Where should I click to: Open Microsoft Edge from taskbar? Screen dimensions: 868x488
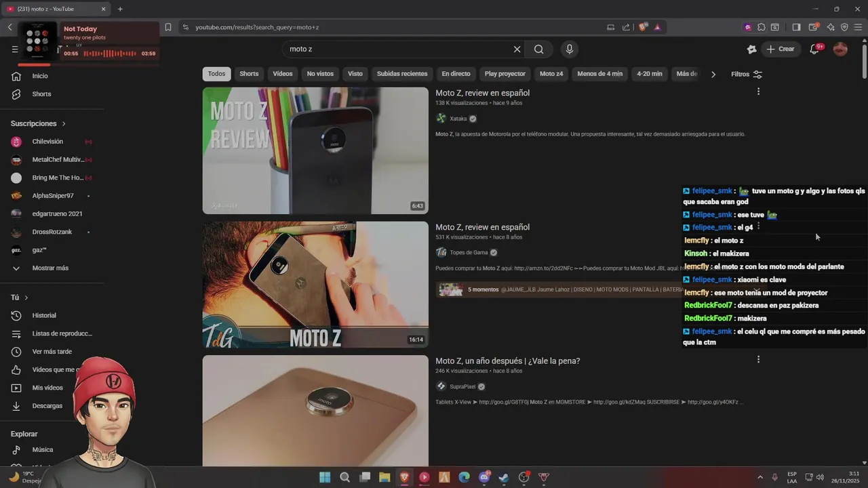click(464, 477)
